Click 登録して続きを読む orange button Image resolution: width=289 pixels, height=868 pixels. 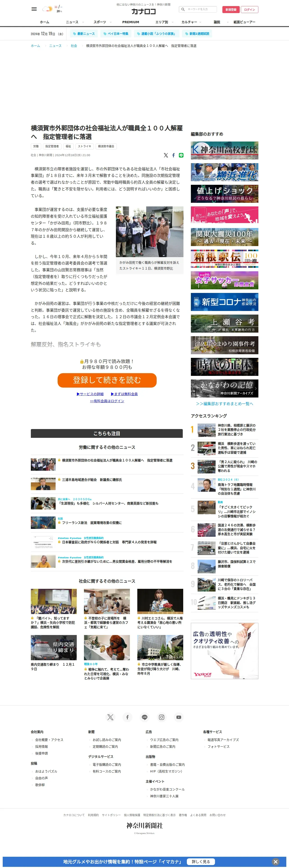(107, 380)
